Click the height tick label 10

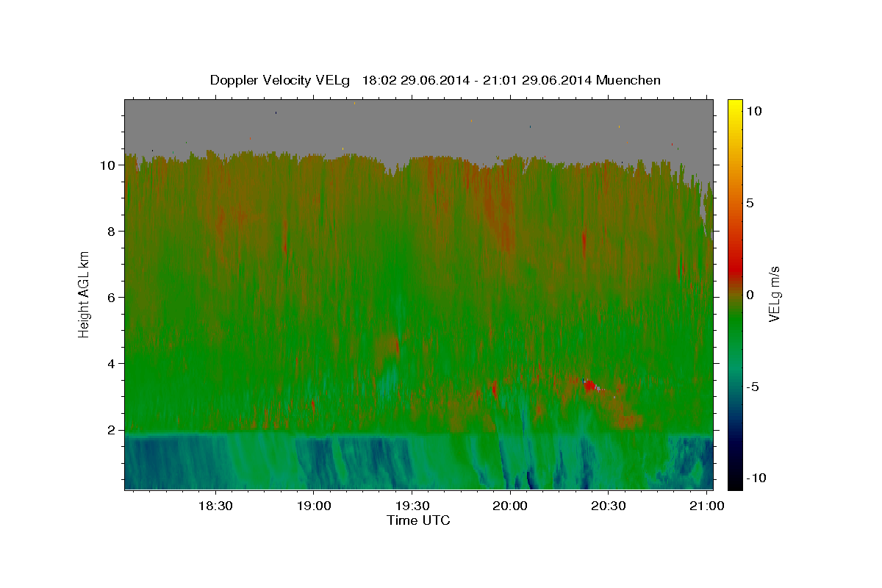(109, 165)
